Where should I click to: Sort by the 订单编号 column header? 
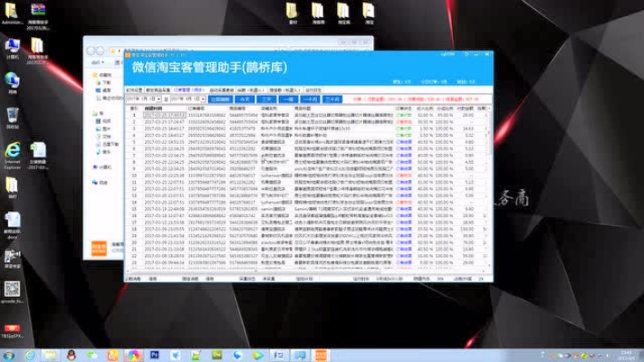pos(196,109)
